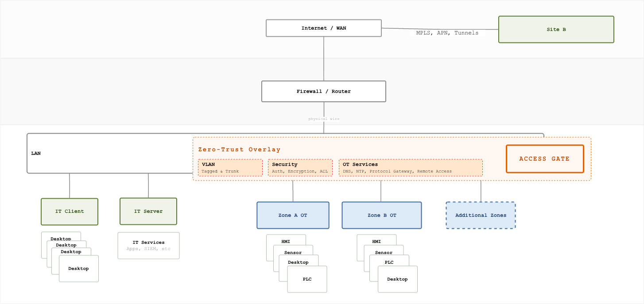This screenshot has width=644, height=304.
Task: Click the Desktop card under Zone B OT
Action: tap(398, 279)
